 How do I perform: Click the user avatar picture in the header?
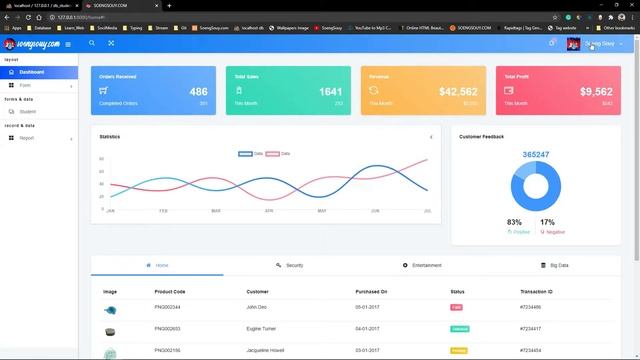573,44
